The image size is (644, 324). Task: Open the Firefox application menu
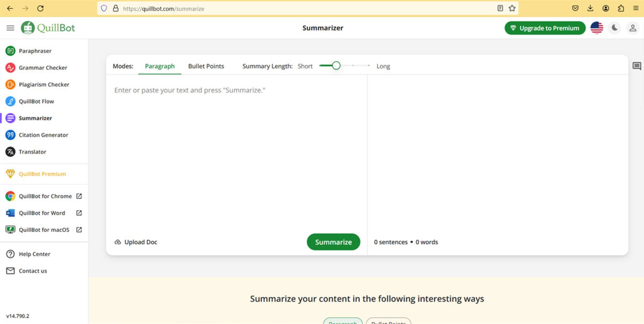[636, 8]
